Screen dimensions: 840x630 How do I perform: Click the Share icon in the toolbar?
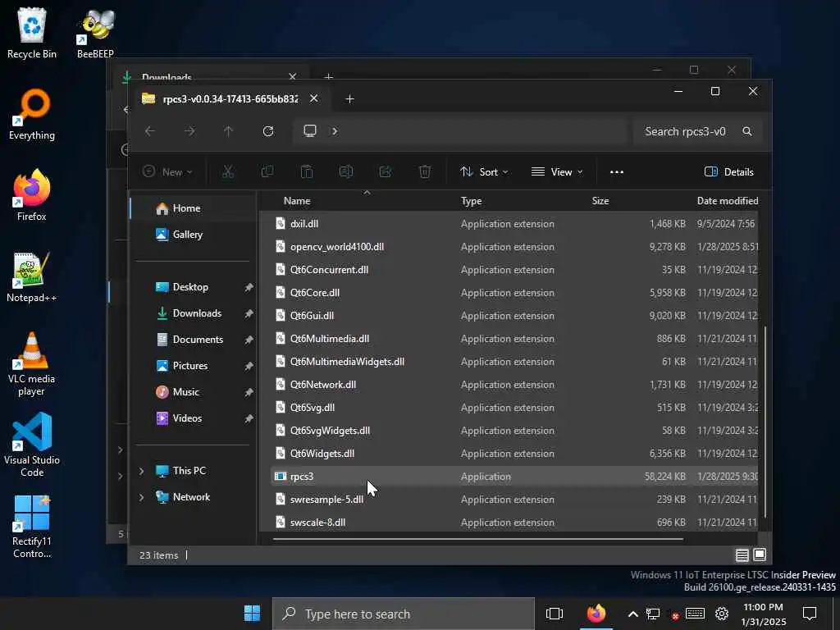(386, 172)
